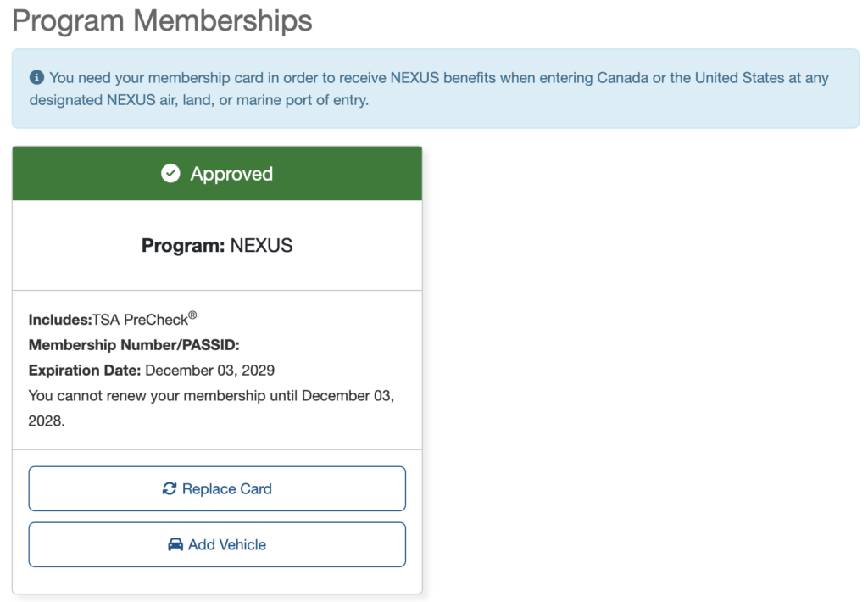Click the Program Memberships page title

pyautogui.click(x=161, y=21)
